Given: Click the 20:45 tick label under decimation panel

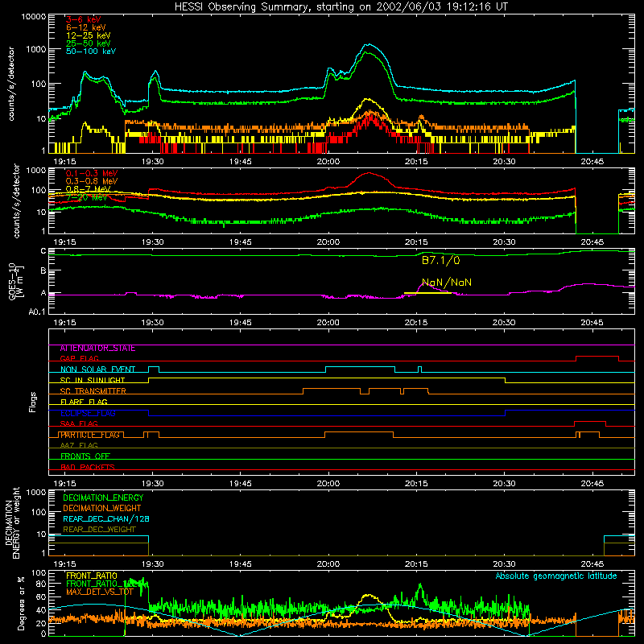Looking at the screenshot, I should coord(592,564).
